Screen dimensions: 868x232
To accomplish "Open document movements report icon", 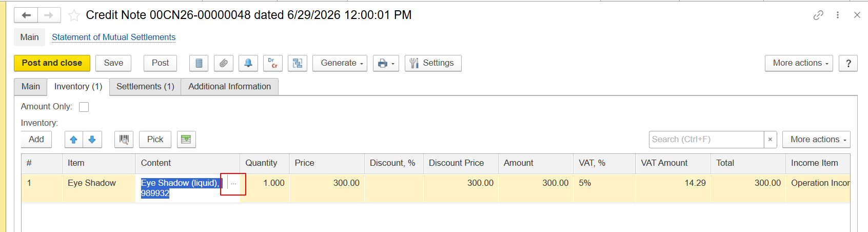I will click(199, 63).
